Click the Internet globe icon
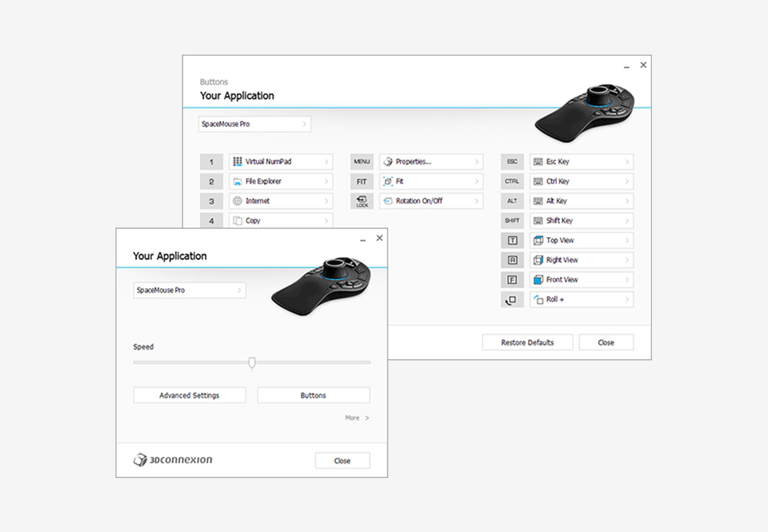Viewport: 768px width, 532px height. (238, 201)
